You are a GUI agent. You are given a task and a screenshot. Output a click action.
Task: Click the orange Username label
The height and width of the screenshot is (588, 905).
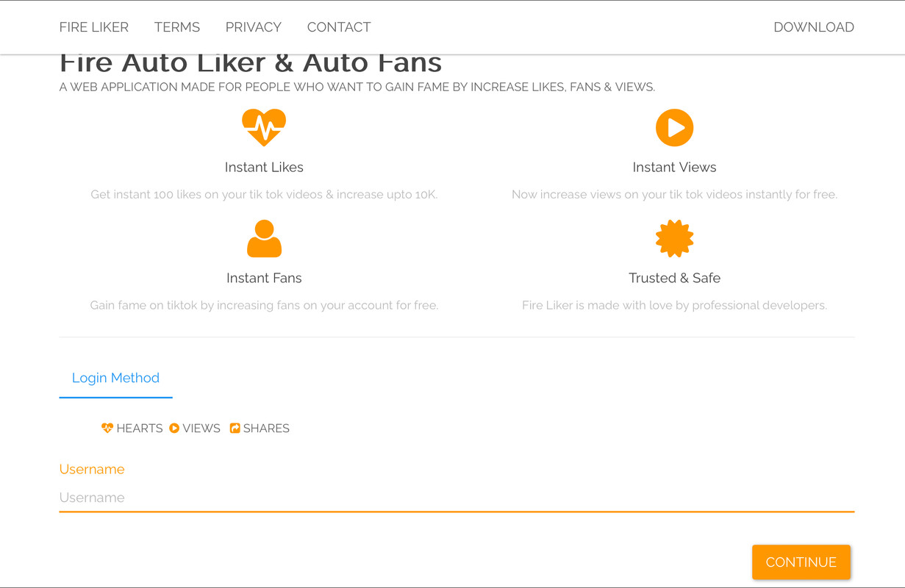pos(92,469)
